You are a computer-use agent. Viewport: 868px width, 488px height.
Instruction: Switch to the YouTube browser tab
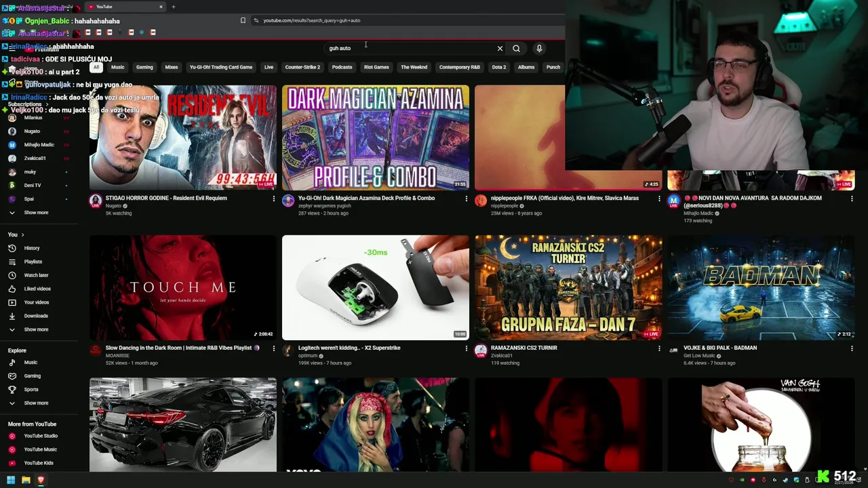125,7
